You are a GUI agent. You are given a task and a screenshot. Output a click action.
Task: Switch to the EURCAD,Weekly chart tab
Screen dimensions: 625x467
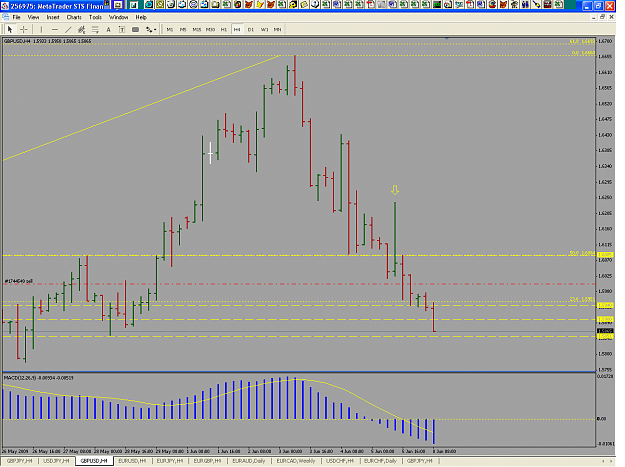pyautogui.click(x=296, y=461)
